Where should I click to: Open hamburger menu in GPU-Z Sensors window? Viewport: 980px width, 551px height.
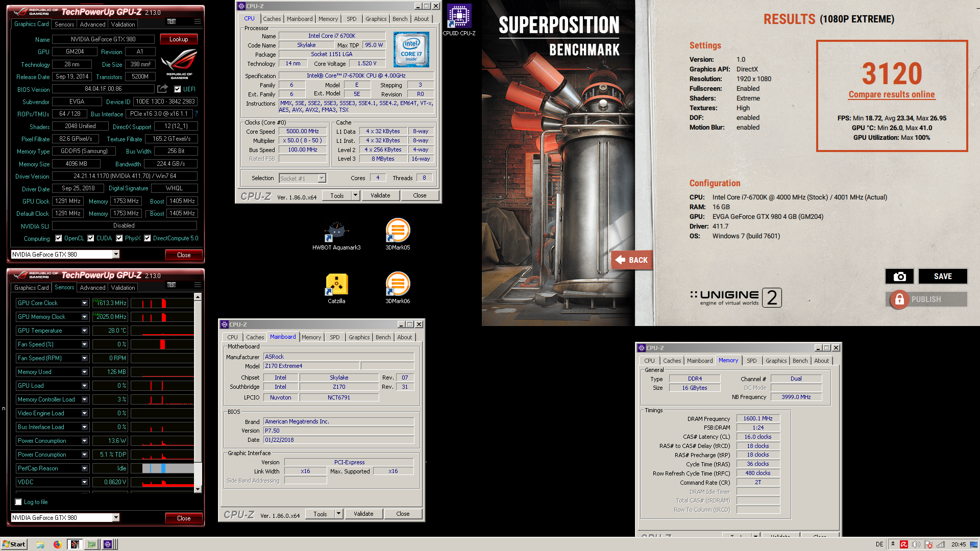pos(197,285)
